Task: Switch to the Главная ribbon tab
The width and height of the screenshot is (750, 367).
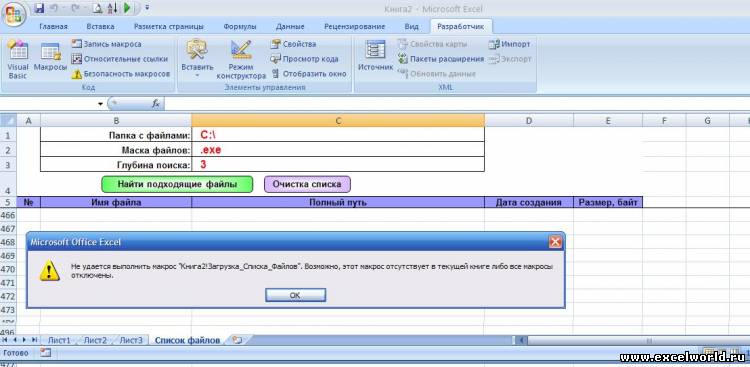Action: tap(53, 26)
